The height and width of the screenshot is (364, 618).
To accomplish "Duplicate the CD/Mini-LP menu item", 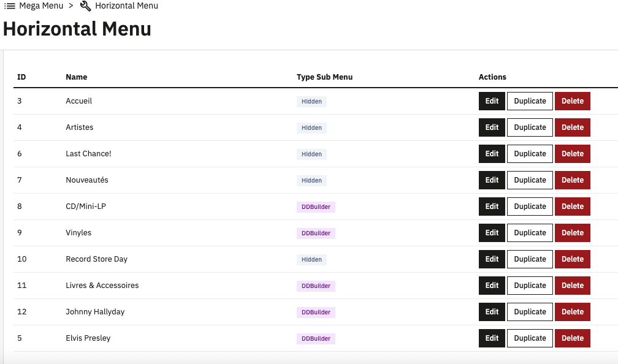I will tap(530, 207).
